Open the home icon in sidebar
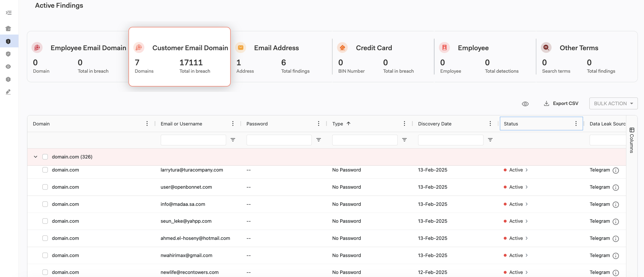Image resolution: width=644 pixels, height=277 pixels. [x=8, y=28]
